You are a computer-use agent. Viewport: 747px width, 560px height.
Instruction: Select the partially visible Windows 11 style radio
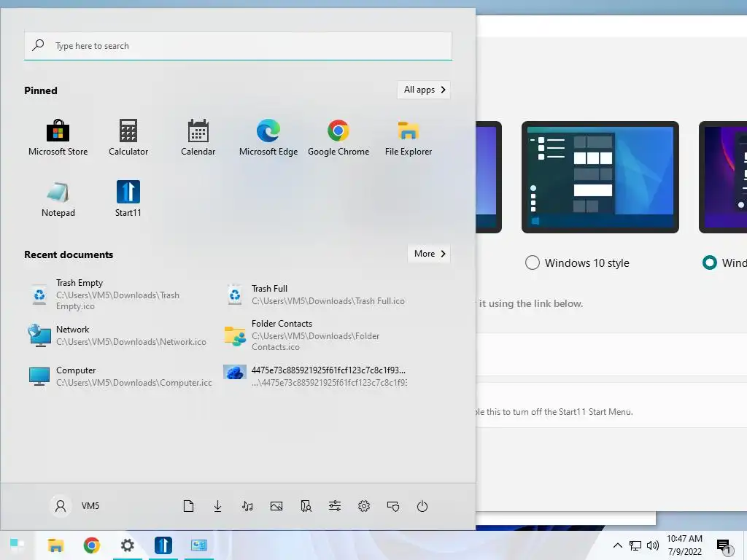[x=709, y=262]
